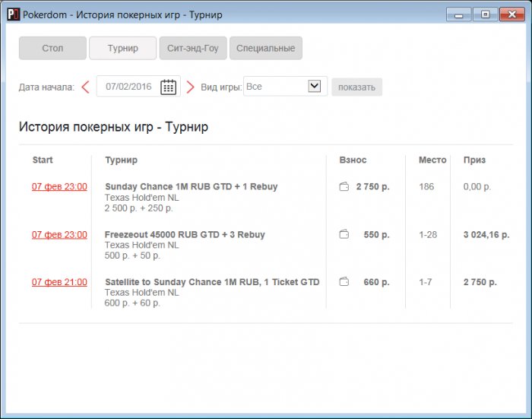Click the 660 р. buy-in value
The width and height of the screenshot is (532, 419).
(x=376, y=282)
